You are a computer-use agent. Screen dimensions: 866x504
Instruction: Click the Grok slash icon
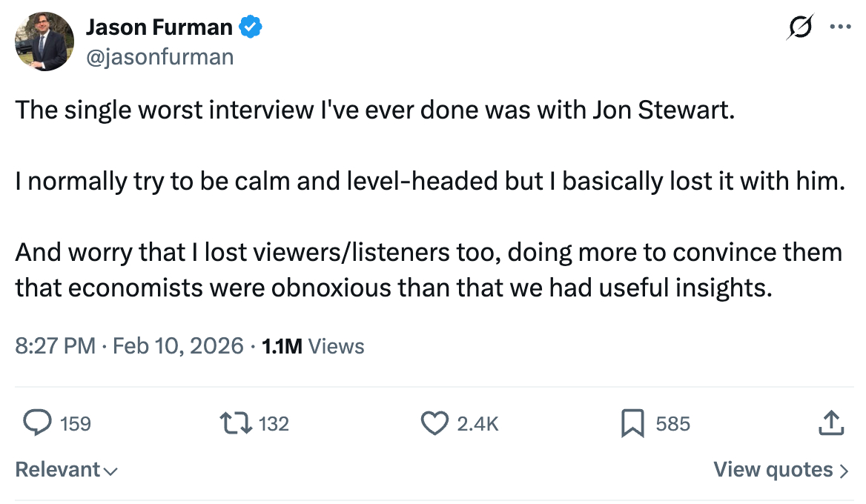(x=801, y=27)
